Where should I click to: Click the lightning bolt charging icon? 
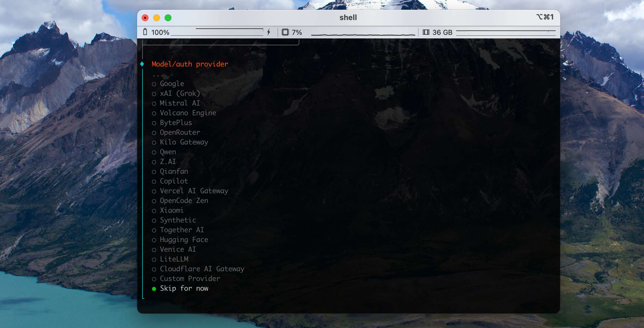tap(269, 32)
